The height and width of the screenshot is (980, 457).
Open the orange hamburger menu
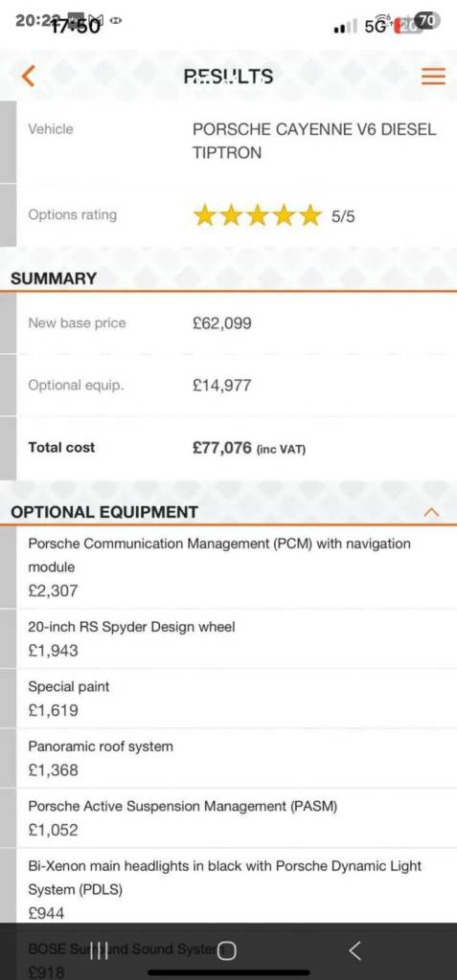coord(433,77)
